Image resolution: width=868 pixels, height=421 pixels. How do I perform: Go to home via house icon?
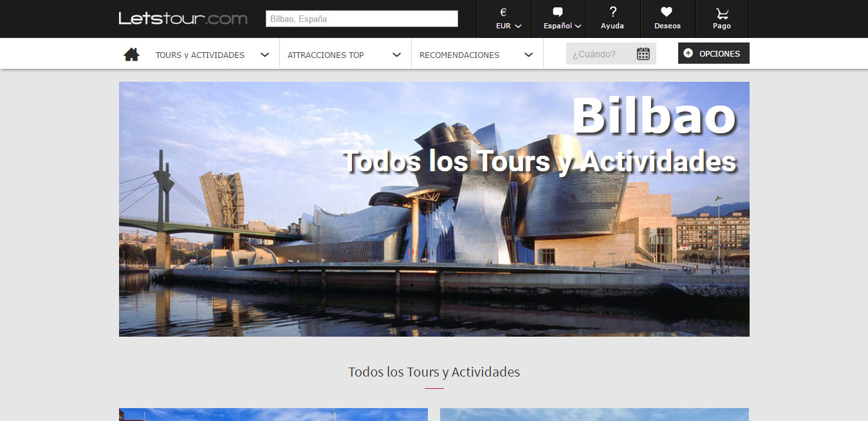[x=132, y=54]
